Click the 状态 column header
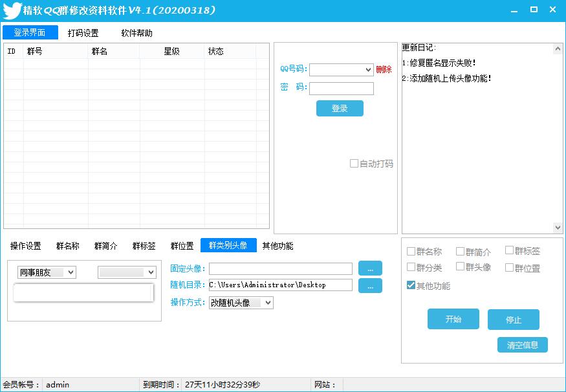Image resolution: width=566 pixels, height=392 pixels. click(x=230, y=51)
